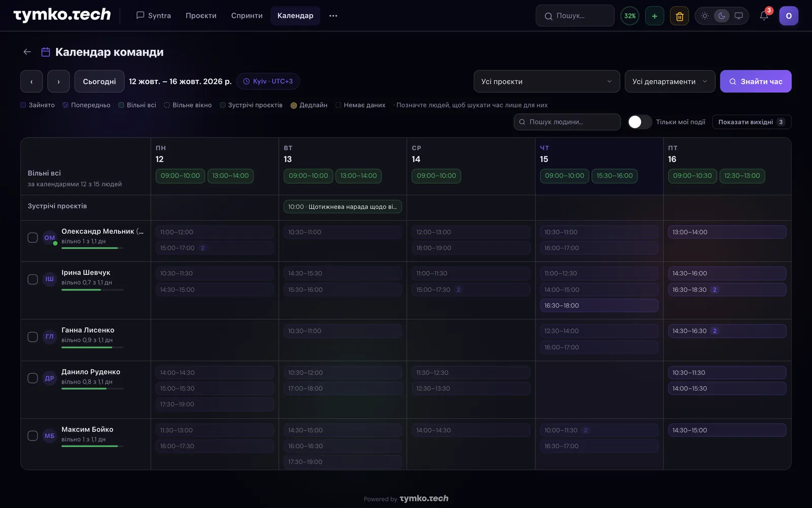Open the trash bin icon

680,16
